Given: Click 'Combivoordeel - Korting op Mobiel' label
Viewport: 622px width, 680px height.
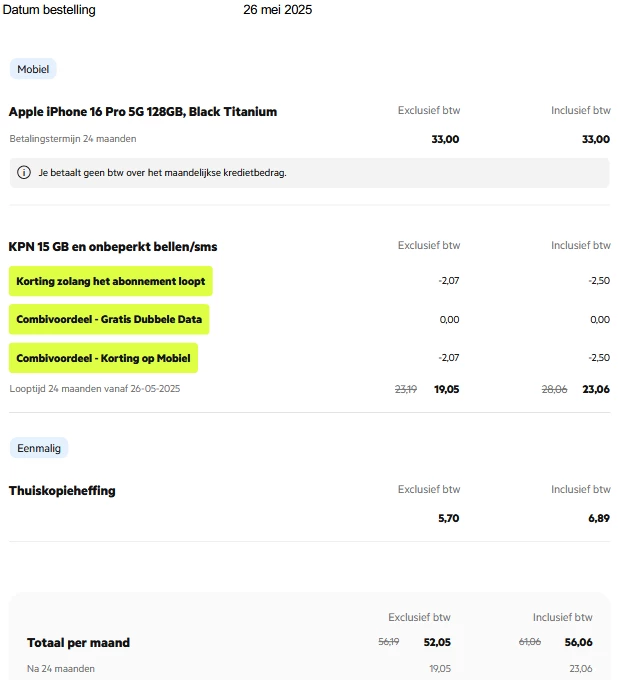Looking at the screenshot, I should (103, 358).
